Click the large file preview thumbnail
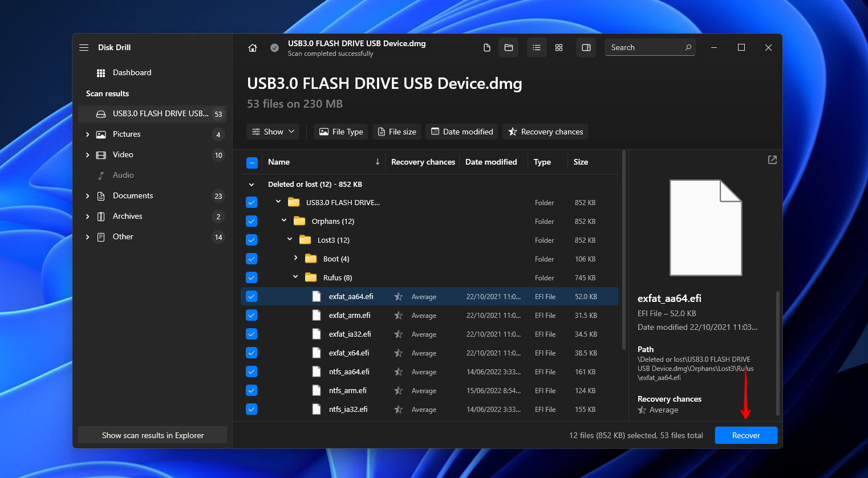 point(706,227)
